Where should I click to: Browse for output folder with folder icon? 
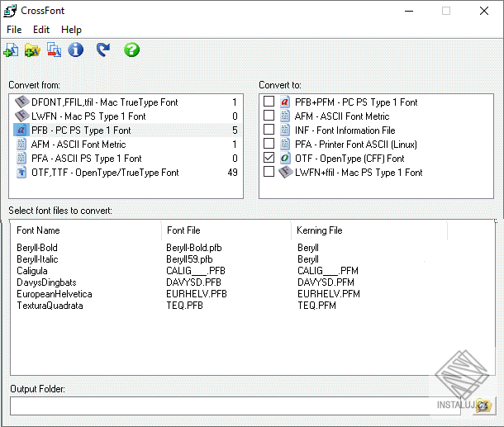483,406
